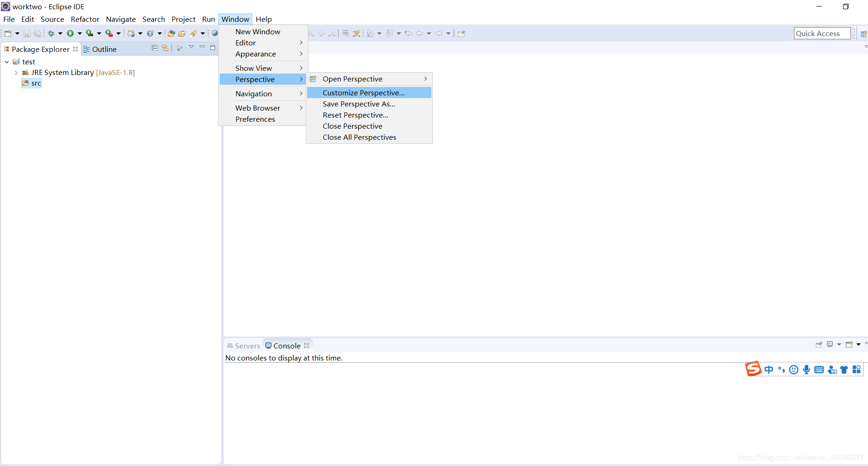Image resolution: width=868 pixels, height=466 pixels.
Task: Open the File menu
Action: pos(9,19)
